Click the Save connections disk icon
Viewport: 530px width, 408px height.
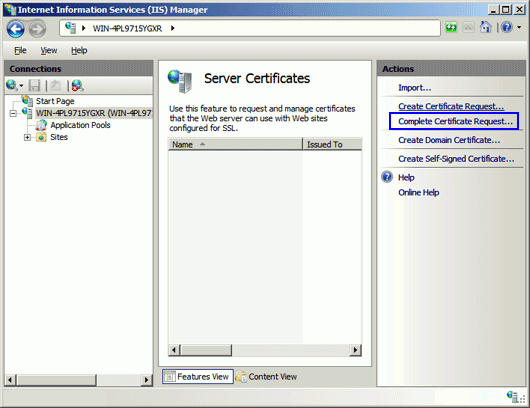34,86
